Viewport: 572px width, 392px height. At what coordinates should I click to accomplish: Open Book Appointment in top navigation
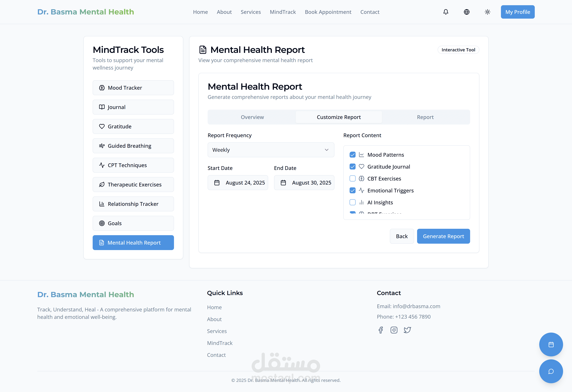[328, 12]
